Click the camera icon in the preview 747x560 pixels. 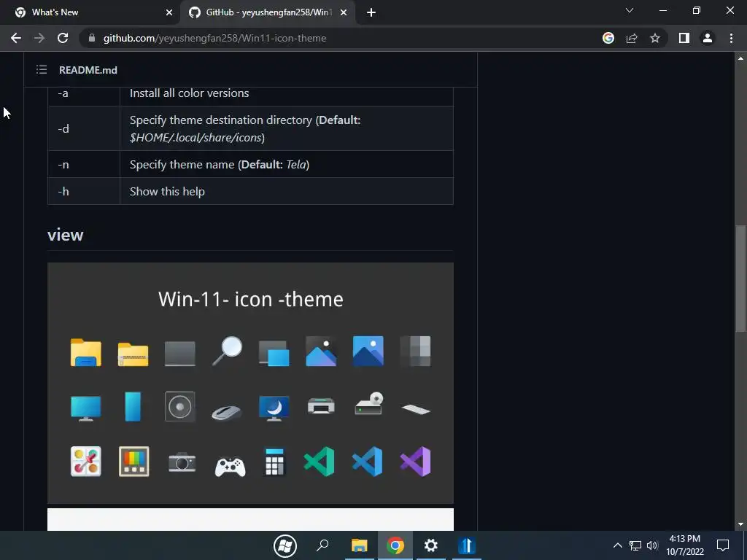pyautogui.click(x=182, y=462)
